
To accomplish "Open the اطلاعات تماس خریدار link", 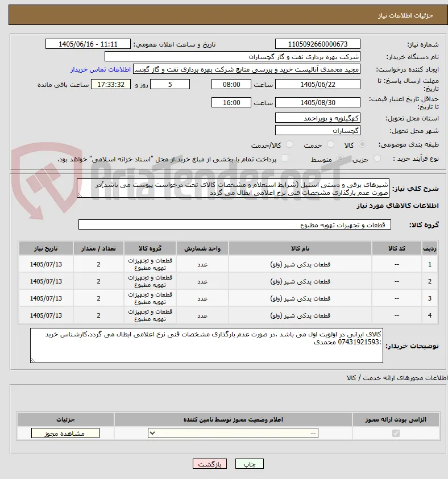I will pos(101,70).
